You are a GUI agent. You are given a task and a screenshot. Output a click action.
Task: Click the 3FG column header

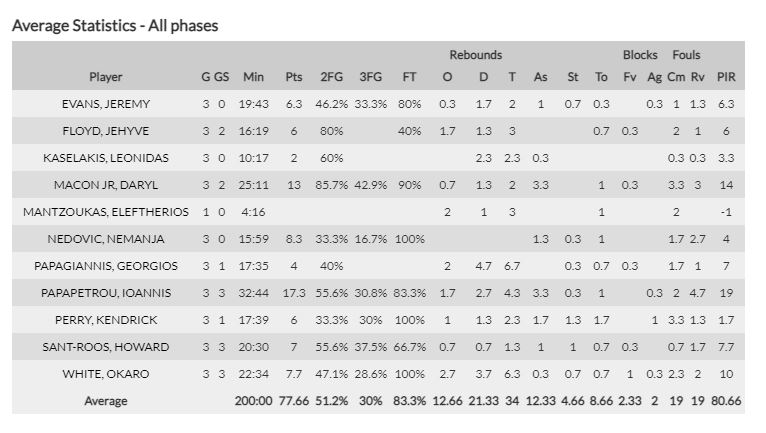370,77
